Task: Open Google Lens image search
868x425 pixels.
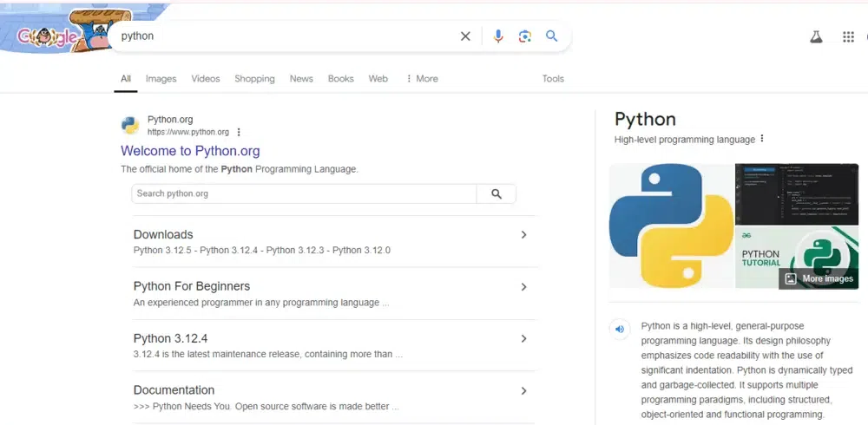Action: pos(524,36)
